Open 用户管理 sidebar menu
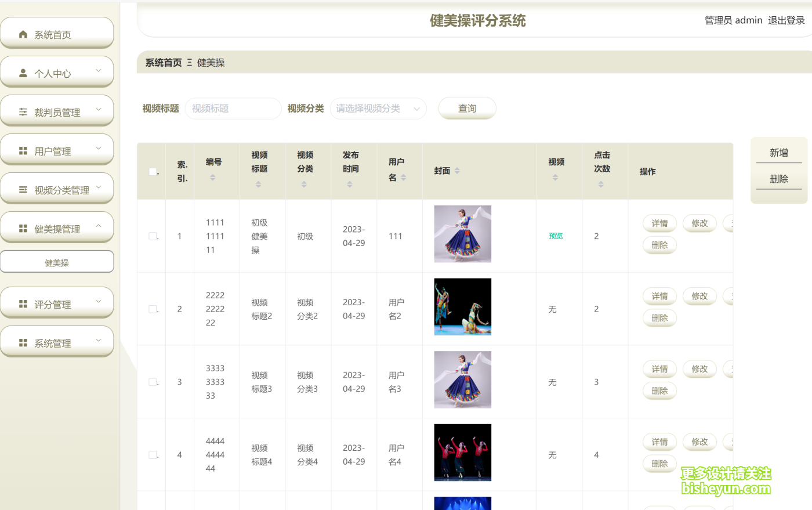The height and width of the screenshot is (510, 812). tap(57, 150)
